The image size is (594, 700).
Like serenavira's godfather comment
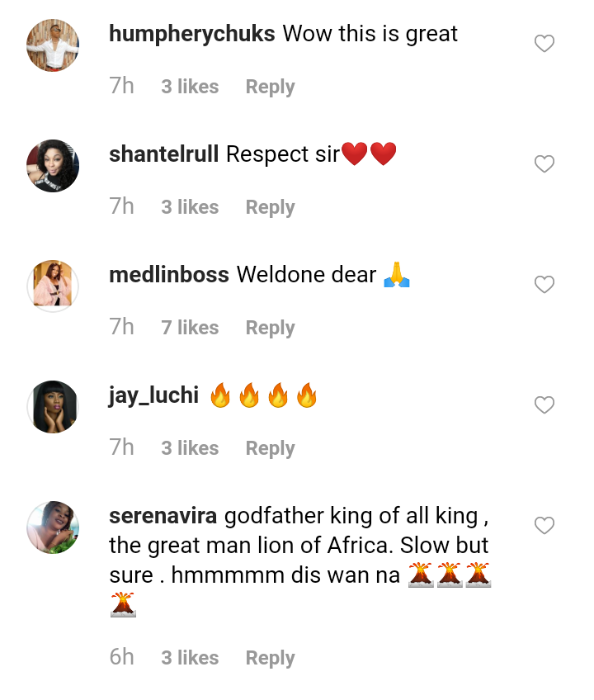click(544, 526)
